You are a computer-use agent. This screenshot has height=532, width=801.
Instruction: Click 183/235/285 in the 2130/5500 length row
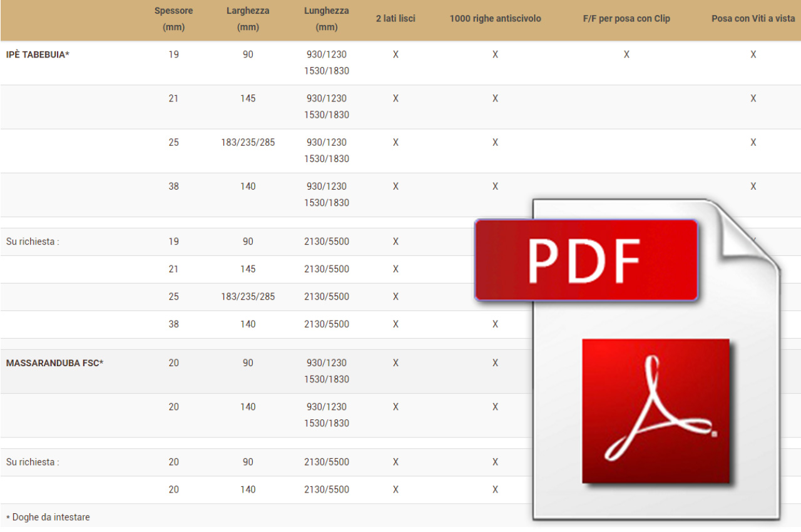tap(248, 297)
